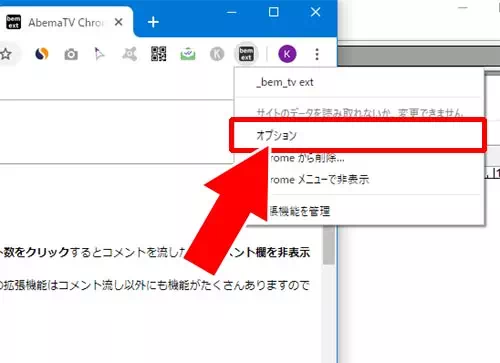The image size is (500, 363).
Task: Select オプション in the context menu
Action: pyautogui.click(x=359, y=135)
